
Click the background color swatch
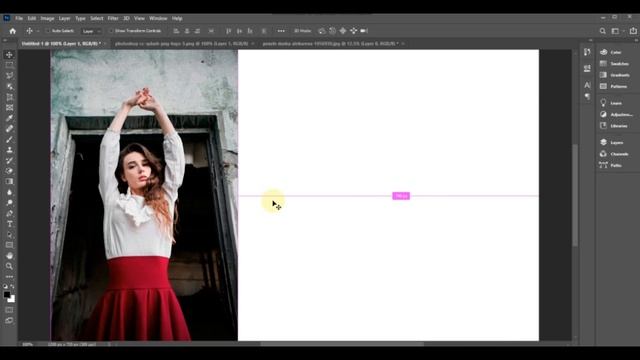click(x=12, y=300)
